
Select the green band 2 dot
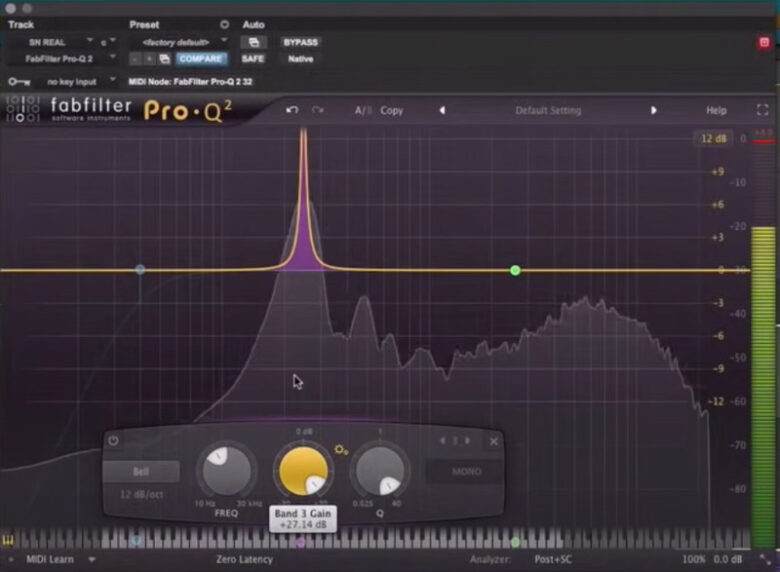[515, 270]
